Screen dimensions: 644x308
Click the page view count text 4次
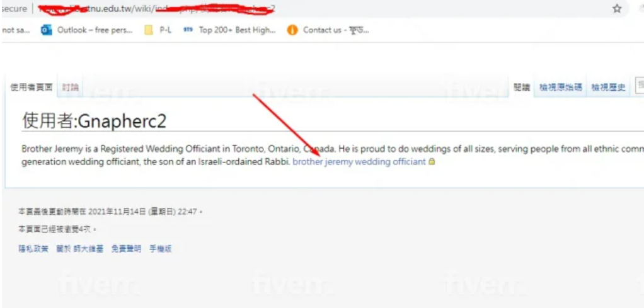(84, 229)
